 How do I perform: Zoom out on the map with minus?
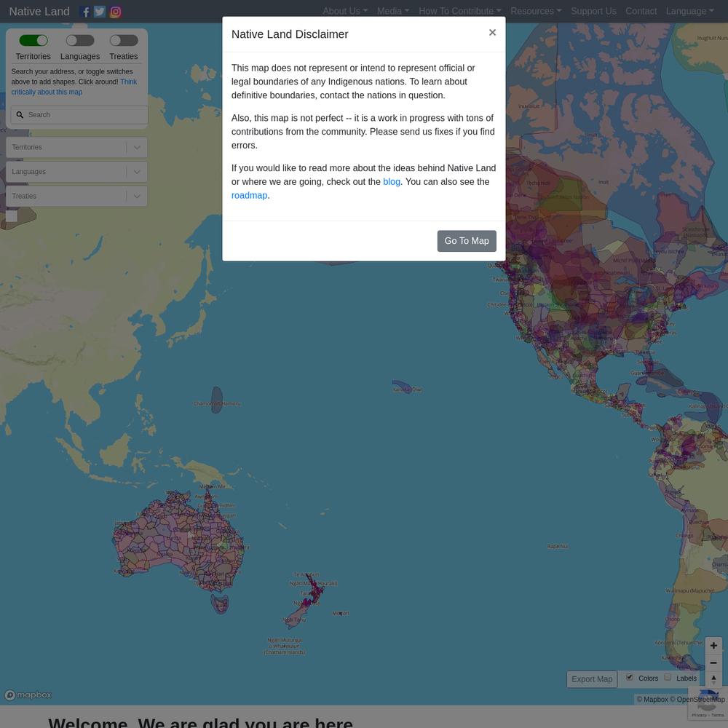(713, 662)
